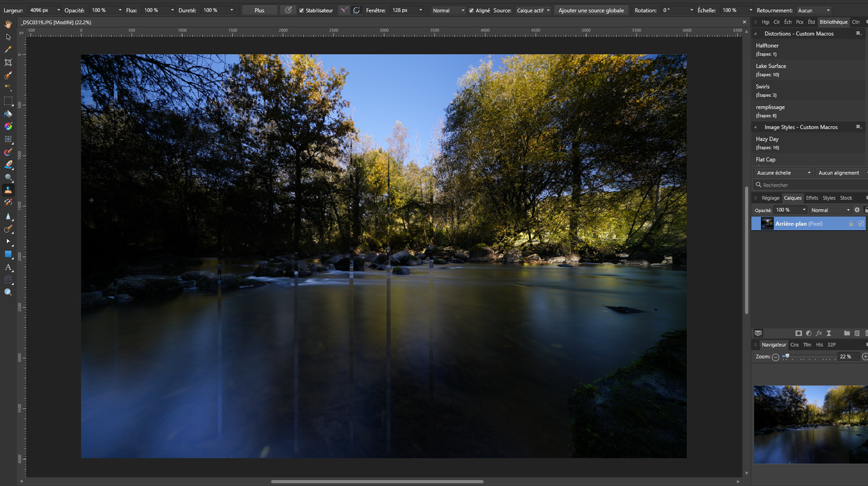Open layer gear settings icon
This screenshot has width=868, height=486.
(x=856, y=210)
